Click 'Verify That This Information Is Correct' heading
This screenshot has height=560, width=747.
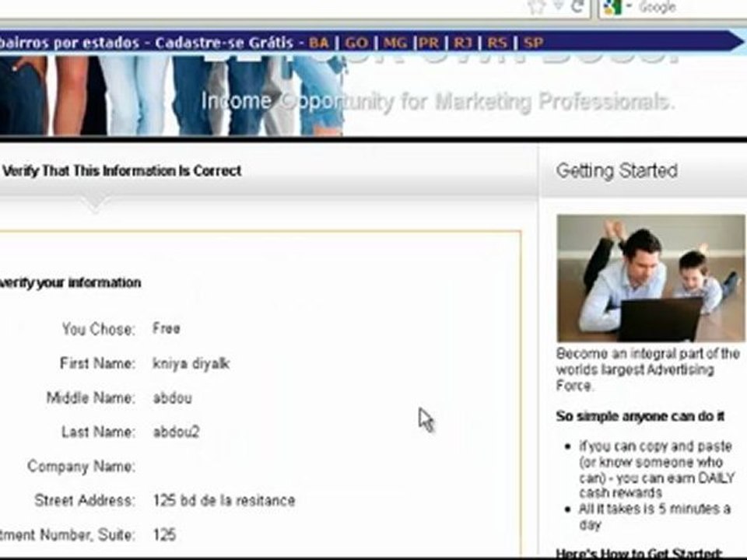click(122, 171)
